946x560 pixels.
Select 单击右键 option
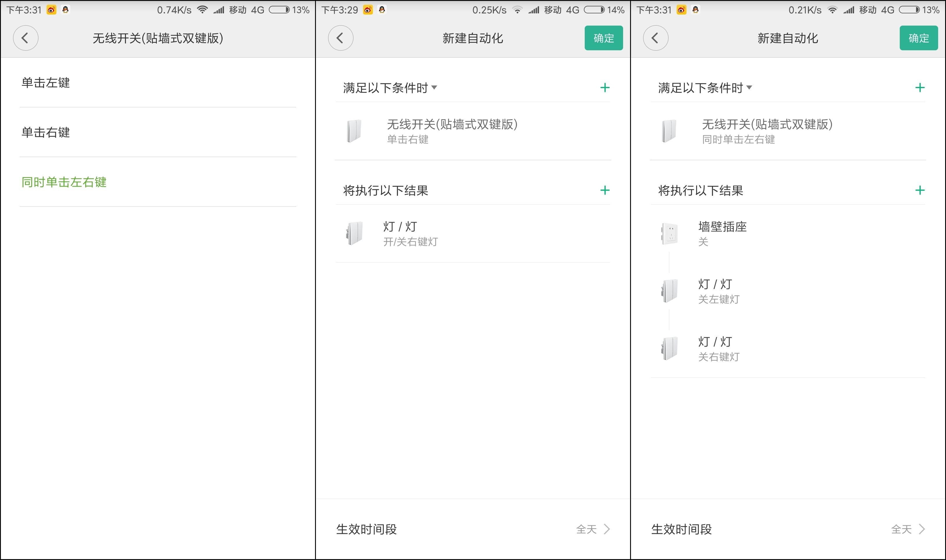point(46,133)
